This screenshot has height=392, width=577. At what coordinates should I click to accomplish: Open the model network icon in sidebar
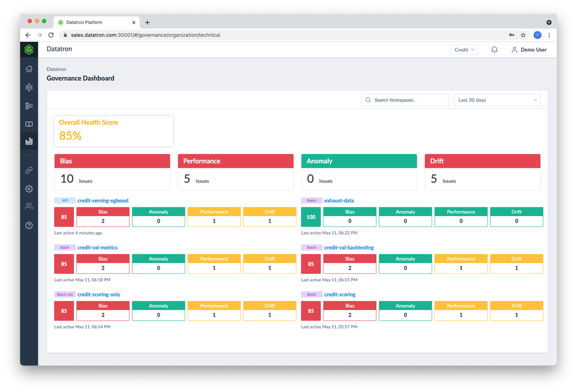[29, 87]
